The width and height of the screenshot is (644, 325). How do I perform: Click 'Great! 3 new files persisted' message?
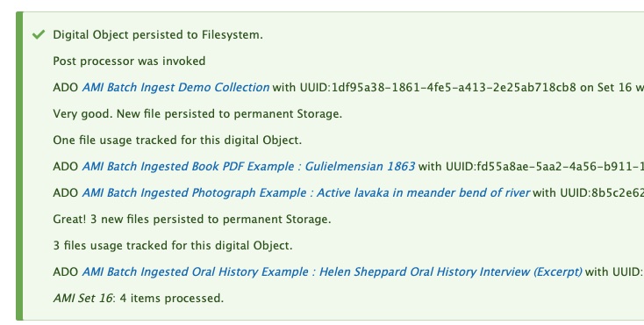click(192, 219)
